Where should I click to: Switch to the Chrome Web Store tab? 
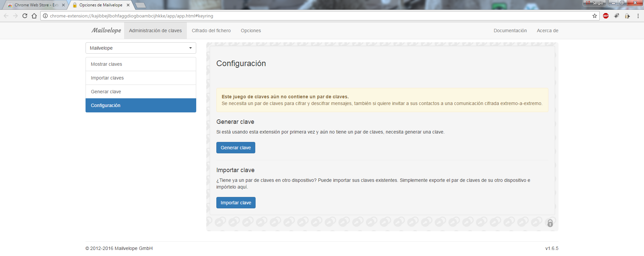coord(36,5)
